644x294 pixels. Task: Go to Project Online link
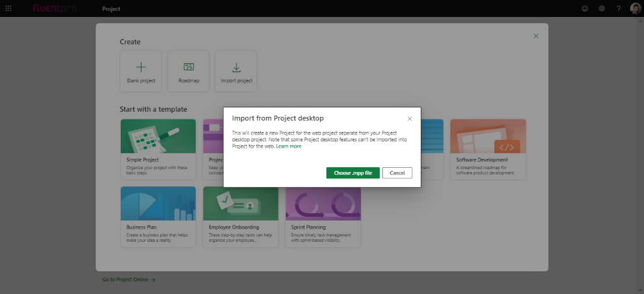129,280
